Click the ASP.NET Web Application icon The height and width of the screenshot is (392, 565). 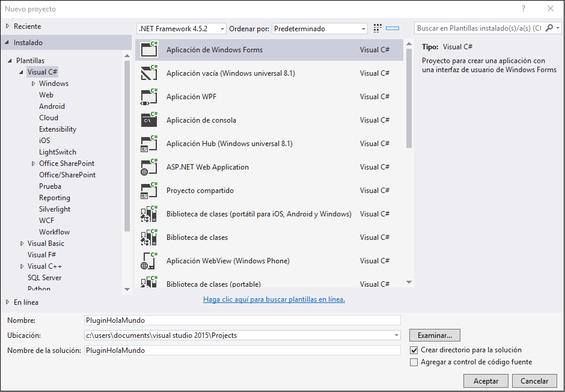(148, 167)
